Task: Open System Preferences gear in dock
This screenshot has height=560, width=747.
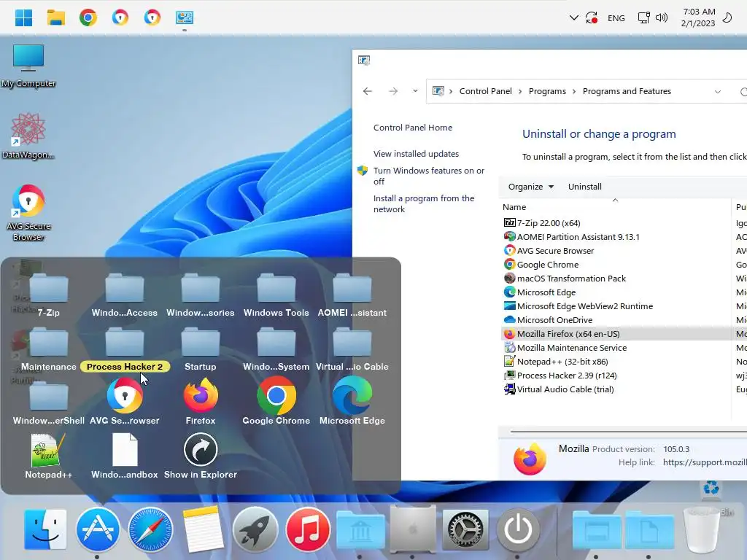Action: click(x=465, y=529)
